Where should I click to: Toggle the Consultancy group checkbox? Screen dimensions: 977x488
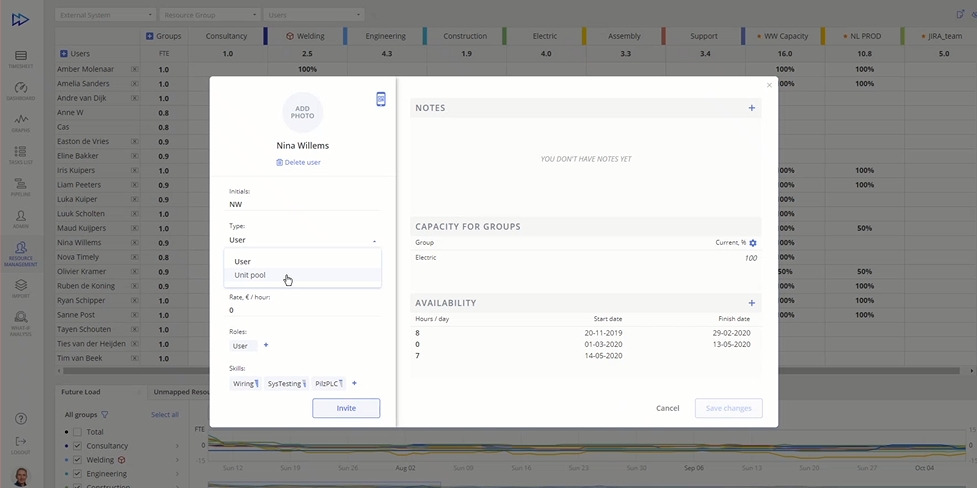click(x=78, y=446)
